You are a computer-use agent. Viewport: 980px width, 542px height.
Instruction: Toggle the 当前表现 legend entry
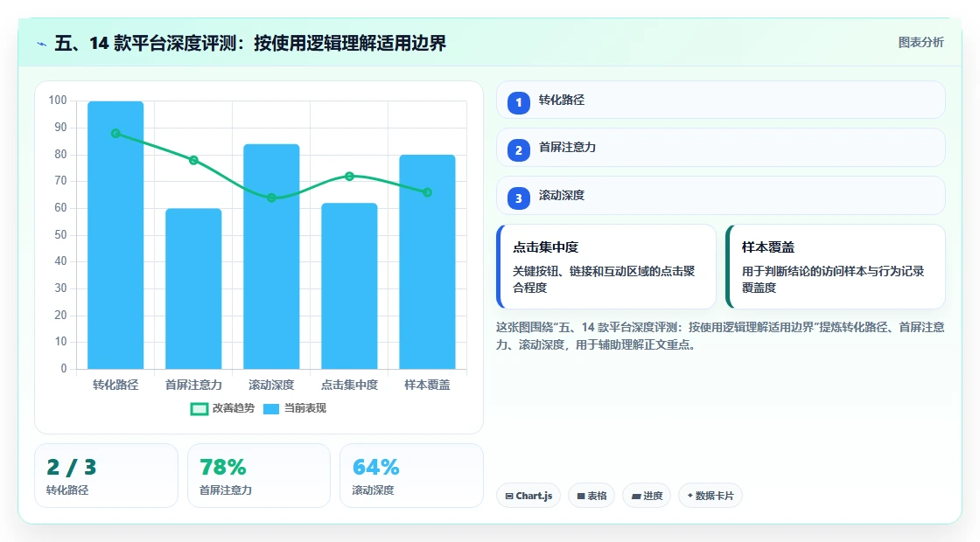point(294,408)
